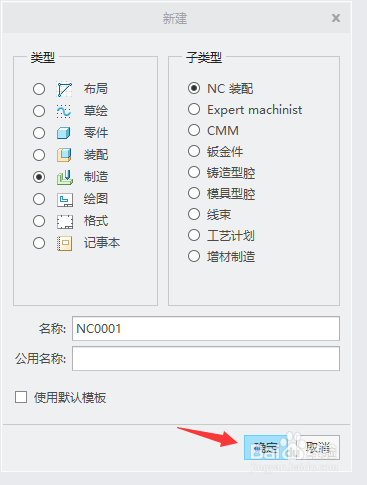Image resolution: width=367 pixels, height=485 pixels.
Task: Close the 新建 dialog with X
Action: coord(336,18)
